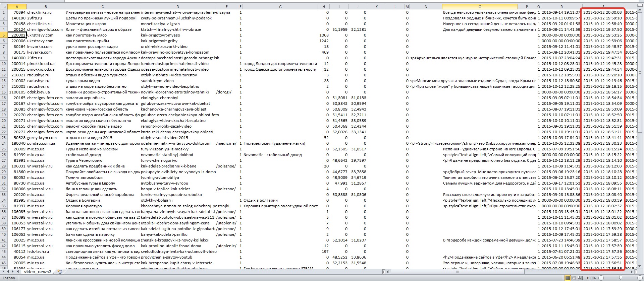644x281 pixels.
Task: Click cell value 1068 in column H
Action: [324, 35]
